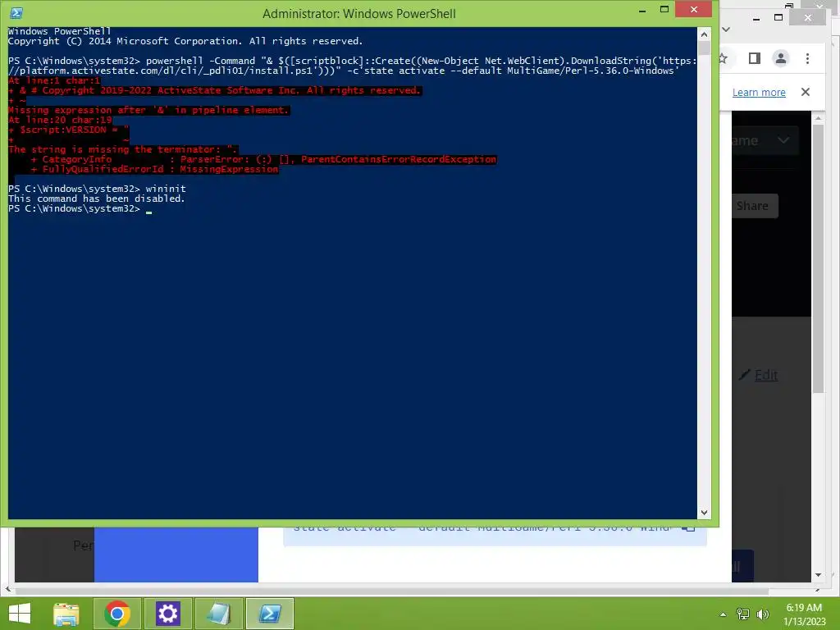
Task: Open the Chrome profile avatar
Action: coord(781,58)
